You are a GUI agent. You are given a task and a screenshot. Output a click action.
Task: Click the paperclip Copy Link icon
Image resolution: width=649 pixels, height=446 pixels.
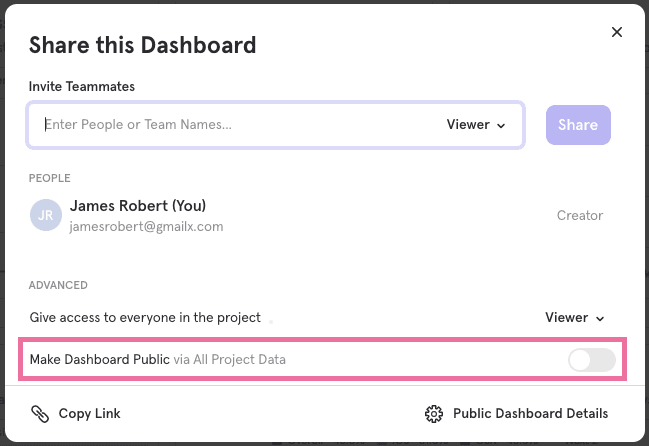(x=40, y=414)
